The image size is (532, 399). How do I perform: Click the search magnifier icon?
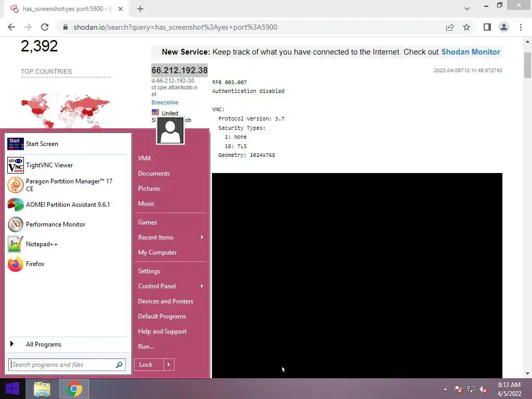tap(119, 365)
